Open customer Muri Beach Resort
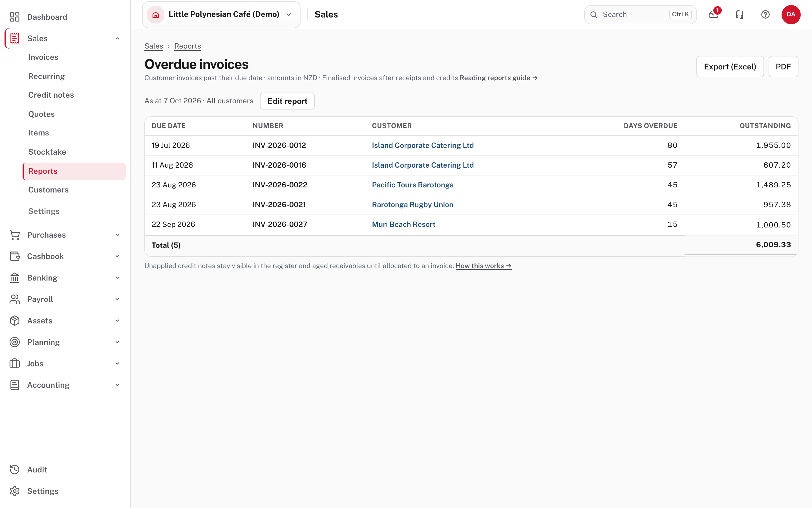 [x=404, y=224]
